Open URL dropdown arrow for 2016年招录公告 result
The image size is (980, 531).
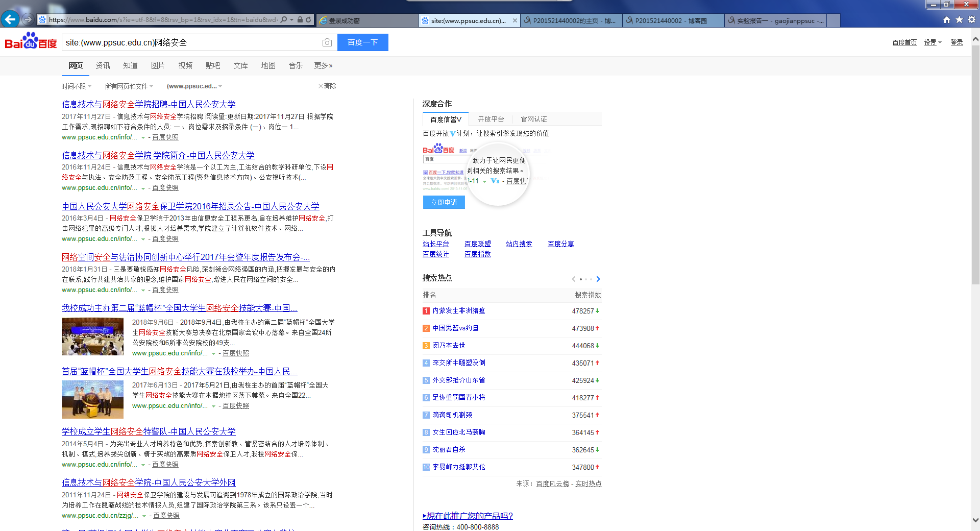[x=143, y=239]
